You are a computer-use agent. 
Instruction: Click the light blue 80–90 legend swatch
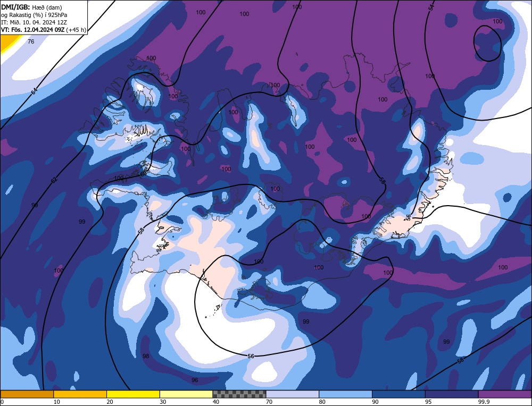click(x=345, y=394)
